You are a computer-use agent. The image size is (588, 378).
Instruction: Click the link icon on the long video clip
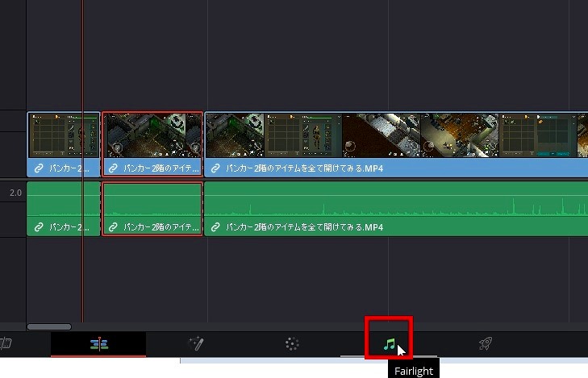[x=216, y=169]
